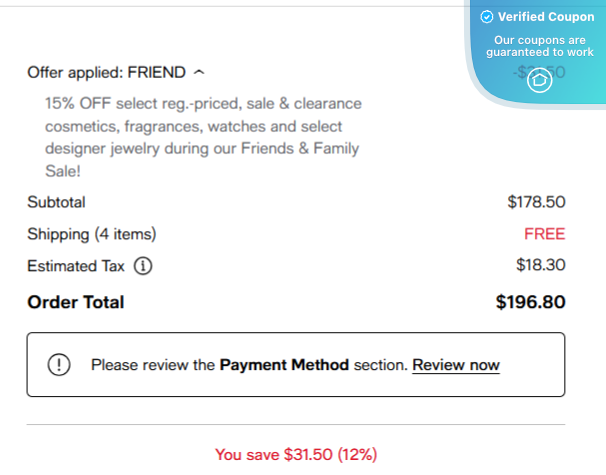Click the Order Total label
Image resolution: width=606 pixels, height=475 pixels.
[76, 302]
